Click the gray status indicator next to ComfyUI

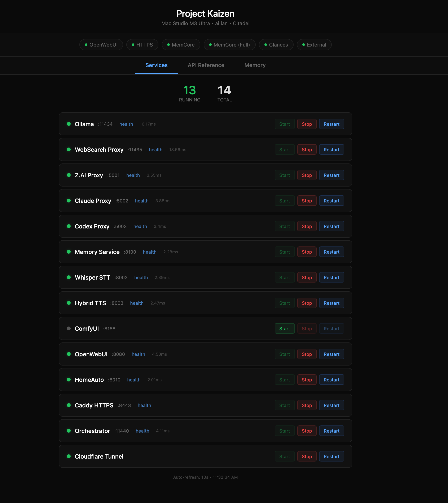pyautogui.click(x=69, y=328)
